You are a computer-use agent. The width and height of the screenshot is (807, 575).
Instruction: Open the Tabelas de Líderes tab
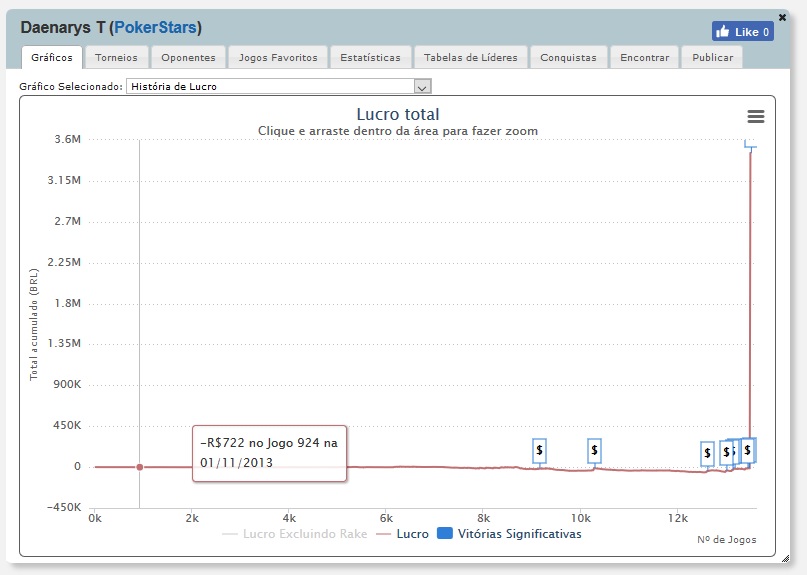pyautogui.click(x=470, y=58)
